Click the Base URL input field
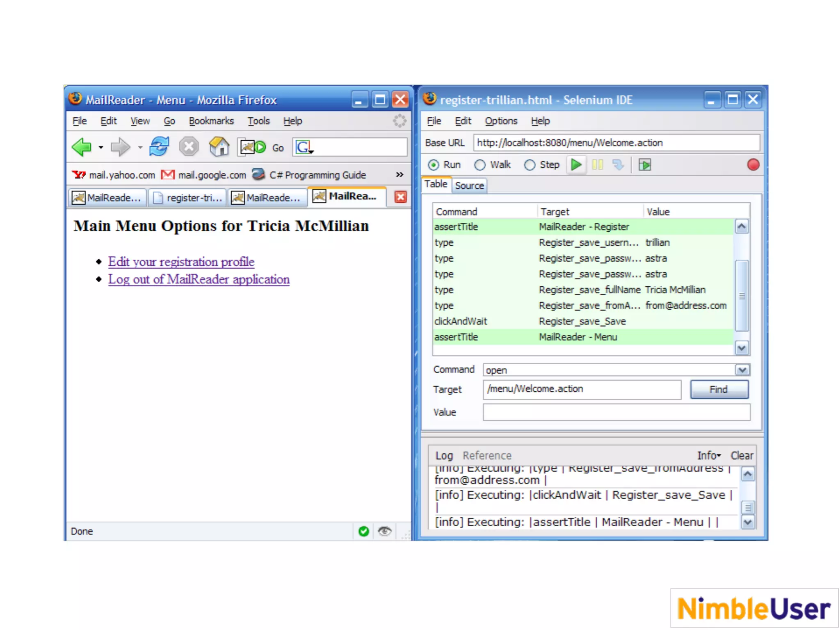The width and height of the screenshot is (840, 630). [x=615, y=143]
